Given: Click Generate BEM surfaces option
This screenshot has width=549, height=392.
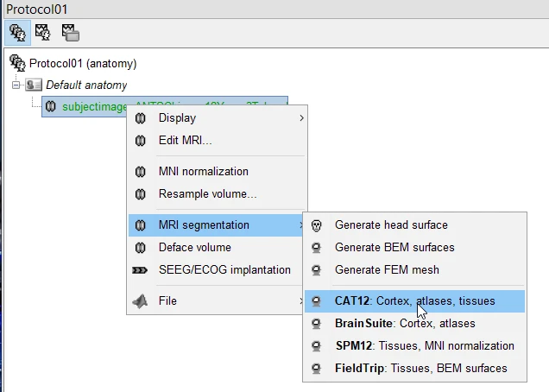Looking at the screenshot, I should [x=394, y=247].
